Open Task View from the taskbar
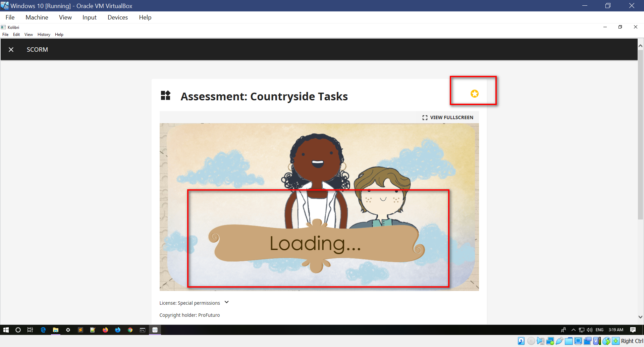 [x=30, y=330]
